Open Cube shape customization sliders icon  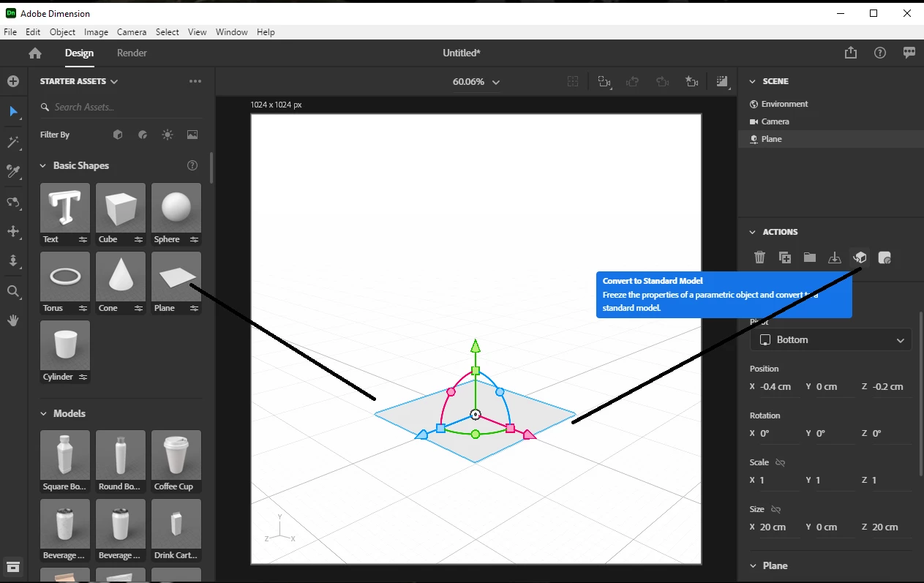pos(139,239)
